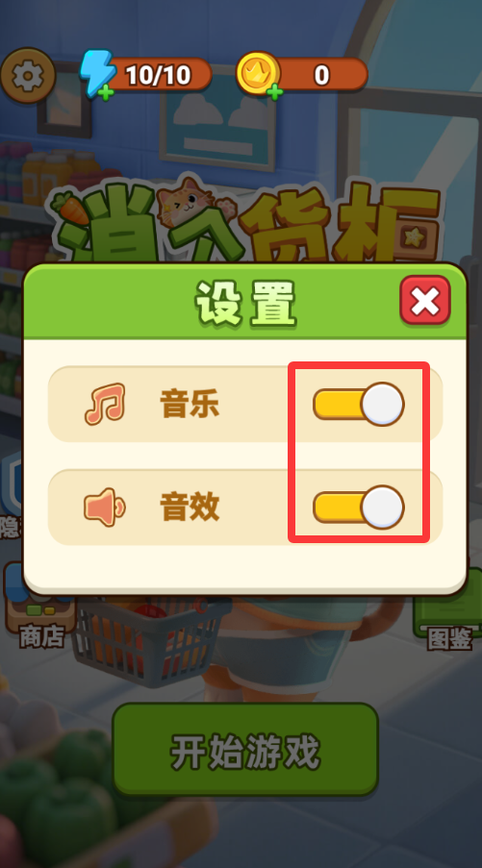482x868 pixels.
Task: Toggle the 音乐 music switch
Action: (359, 404)
